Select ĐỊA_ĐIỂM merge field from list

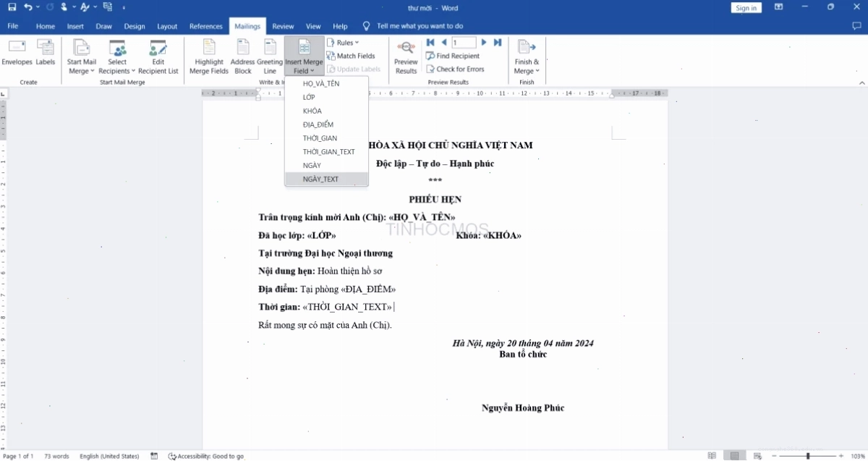[x=327, y=124]
